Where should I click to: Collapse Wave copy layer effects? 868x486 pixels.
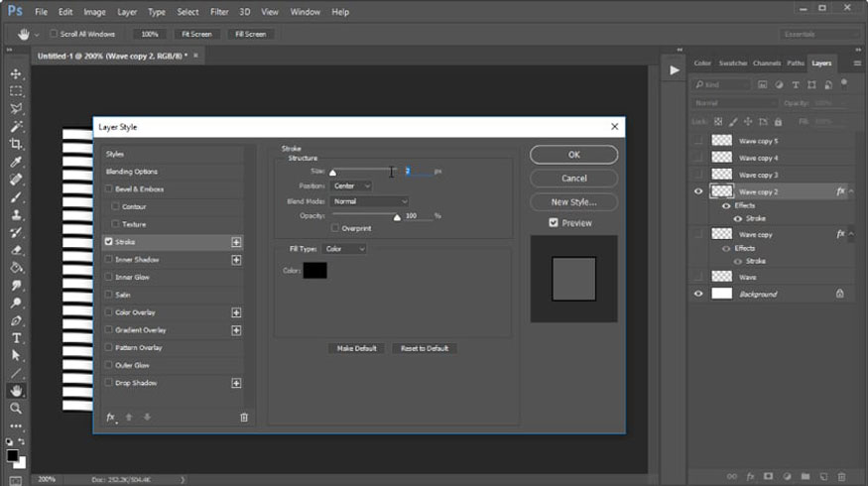click(851, 234)
